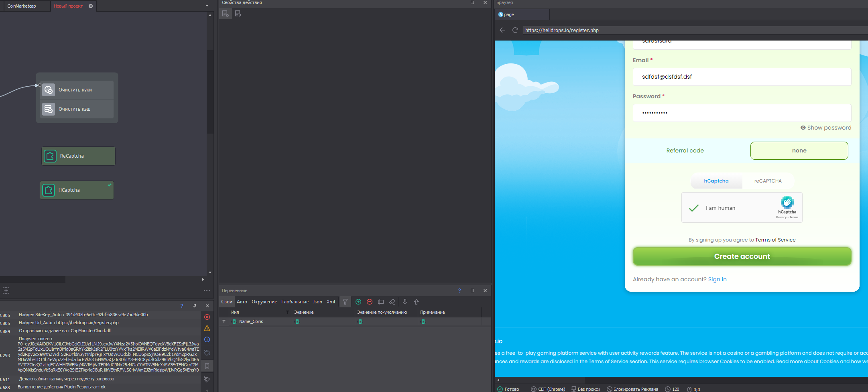Screen dimensions: 868x392
Task: Click the red error filter icon in log
Action: [x=207, y=317]
